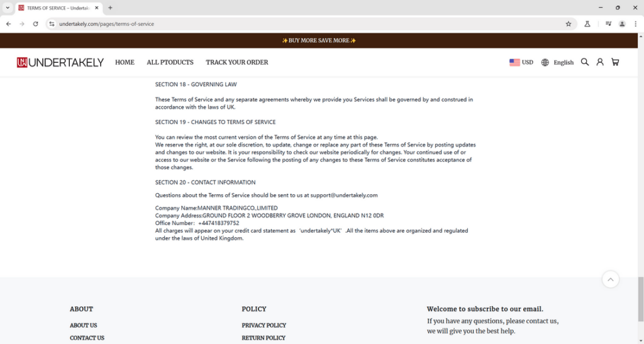644x344 pixels.
Task: Click the BUY MORE SAVE MORE banner
Action: [x=319, y=40]
